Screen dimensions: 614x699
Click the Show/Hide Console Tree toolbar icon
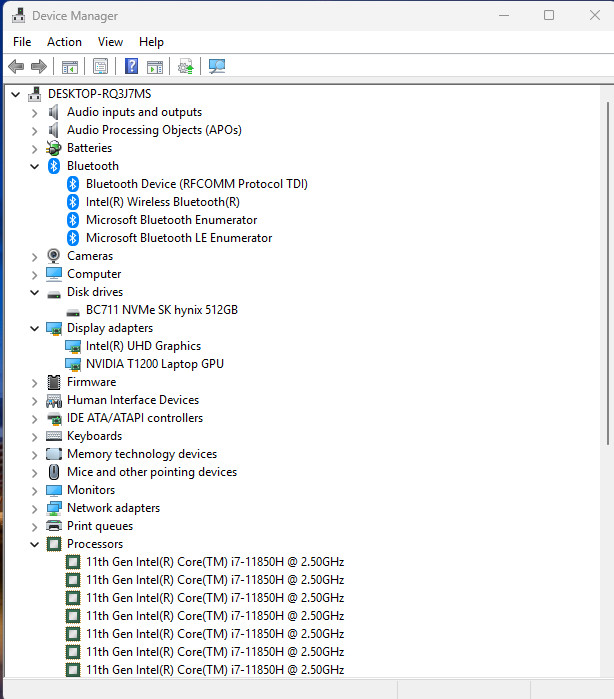click(x=70, y=67)
